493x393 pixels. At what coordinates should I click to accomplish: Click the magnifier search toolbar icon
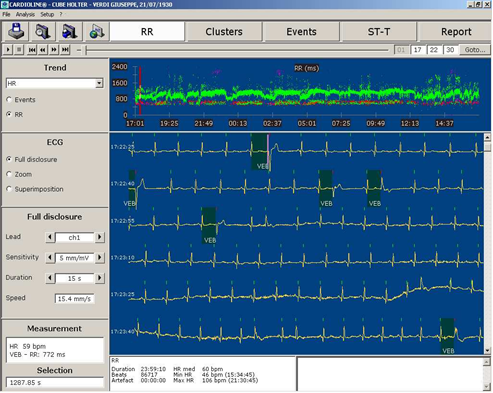pyautogui.click(x=42, y=32)
